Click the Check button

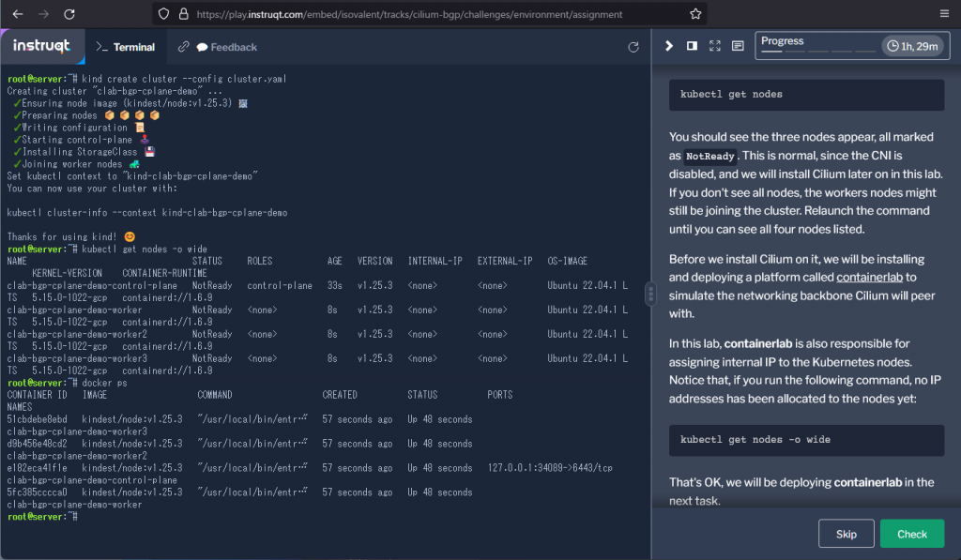click(x=911, y=533)
